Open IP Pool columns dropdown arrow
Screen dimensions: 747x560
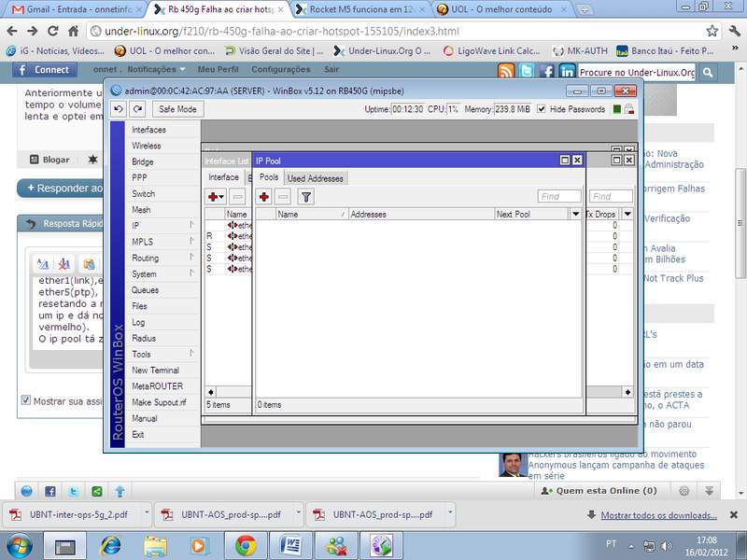pyautogui.click(x=575, y=214)
